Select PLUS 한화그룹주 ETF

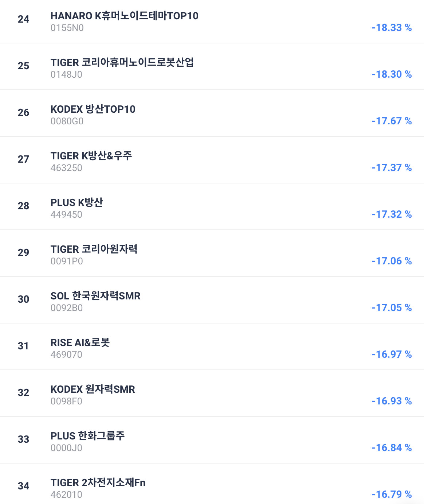point(87,436)
